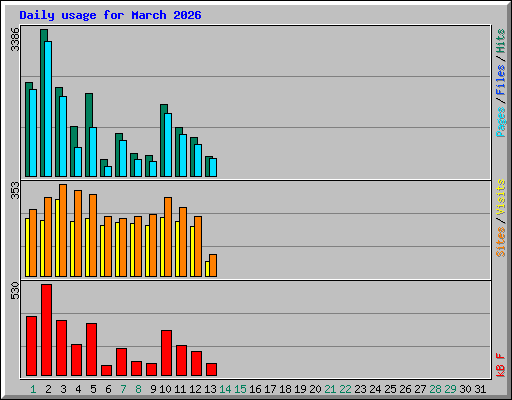Select the yellow visits bar for day 3
The image size is (512, 400).
tap(57, 238)
